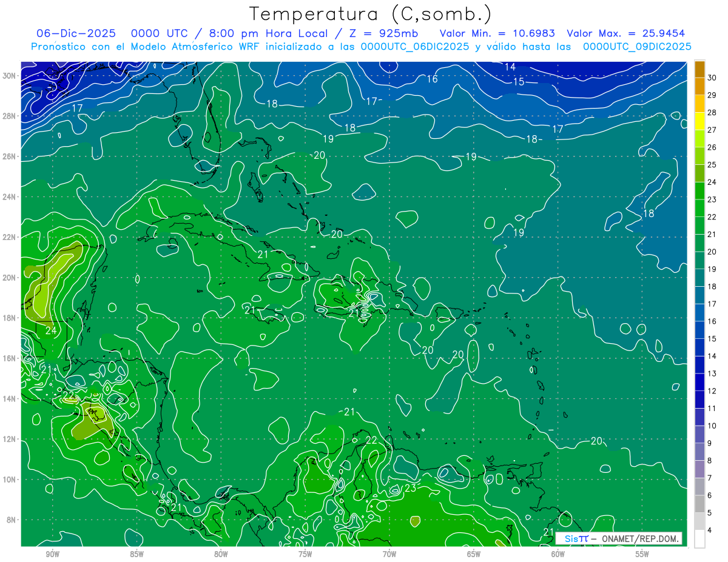Image resolution: width=728 pixels, height=562 pixels.
Task: Click the "80W" longitude axis label
Action: click(221, 554)
